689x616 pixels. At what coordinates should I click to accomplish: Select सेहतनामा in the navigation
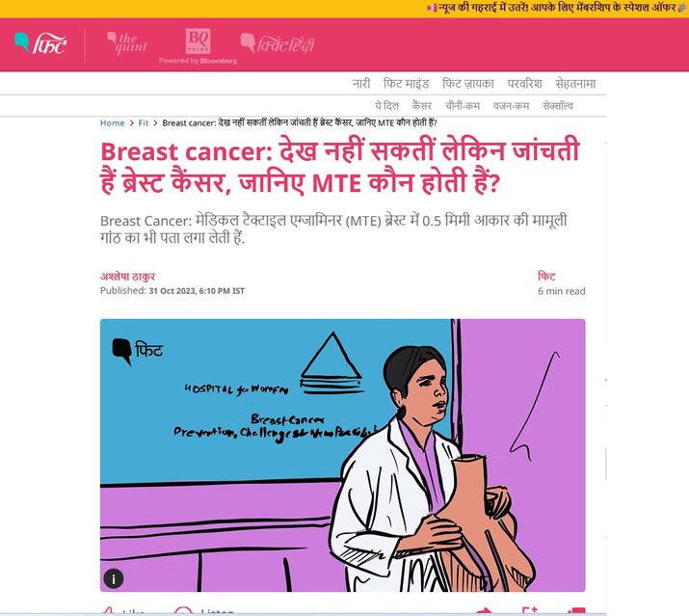click(x=575, y=84)
